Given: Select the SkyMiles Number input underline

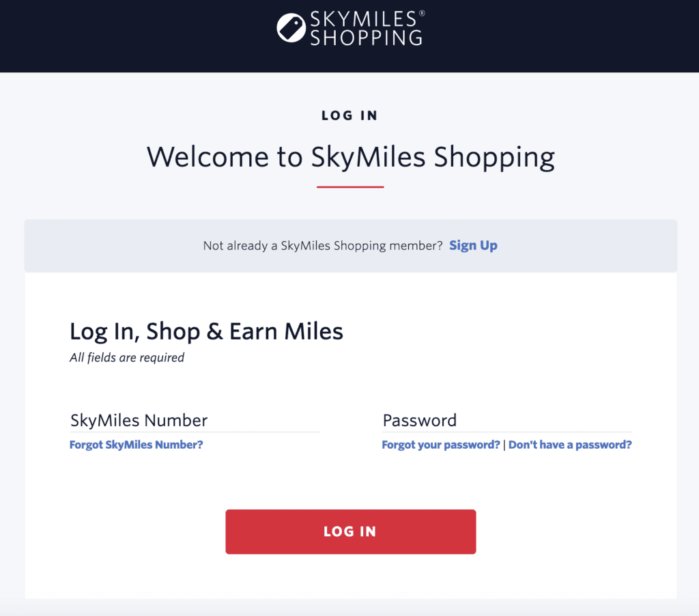Looking at the screenshot, I should (194, 431).
